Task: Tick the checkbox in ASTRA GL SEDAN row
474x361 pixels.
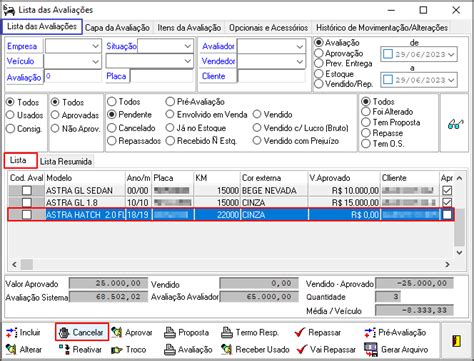Action: (27, 190)
